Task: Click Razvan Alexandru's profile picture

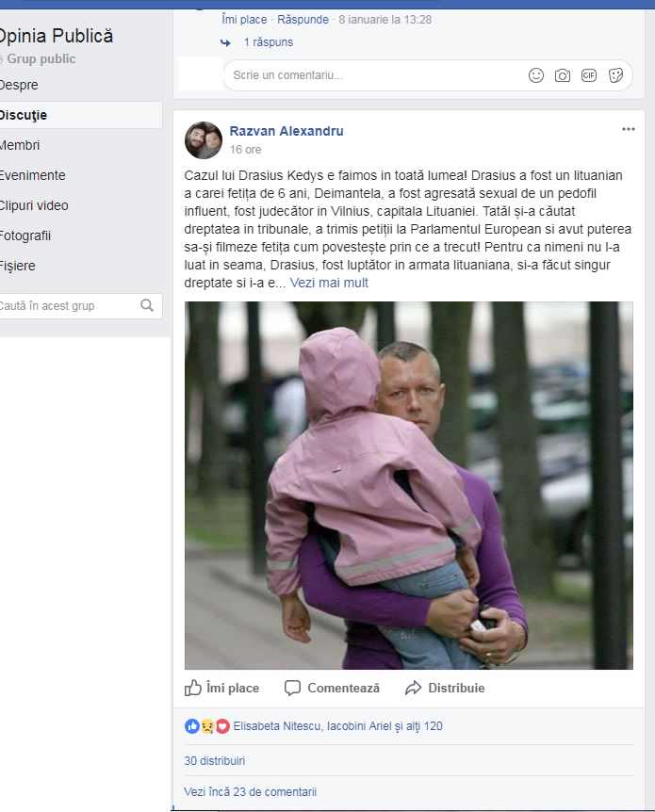Action: click(x=204, y=140)
